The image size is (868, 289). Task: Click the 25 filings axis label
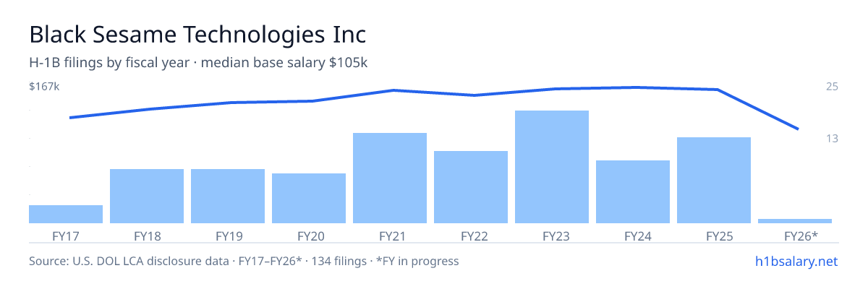click(x=832, y=87)
